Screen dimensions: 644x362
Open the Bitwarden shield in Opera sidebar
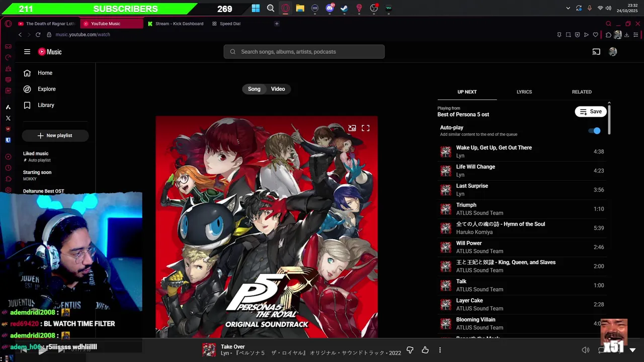click(8, 140)
